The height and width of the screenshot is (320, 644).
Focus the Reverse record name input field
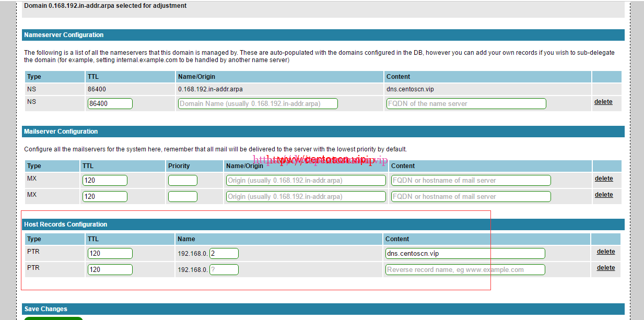465,269
